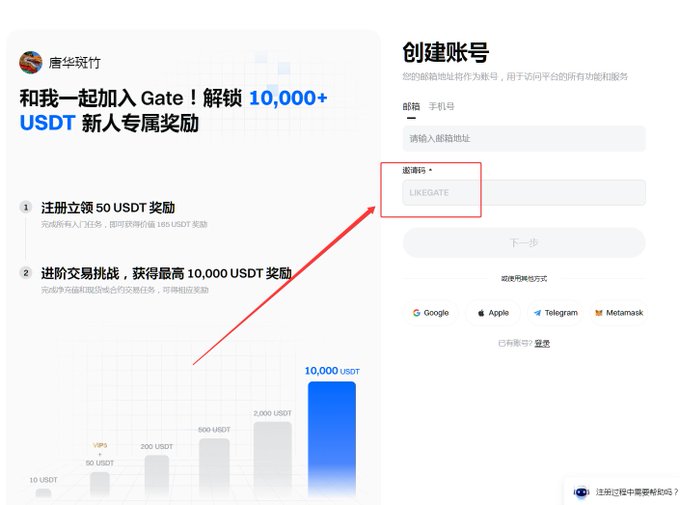Open the help chatbot robot icon
This screenshot has height=505, width=680.
pos(582,492)
